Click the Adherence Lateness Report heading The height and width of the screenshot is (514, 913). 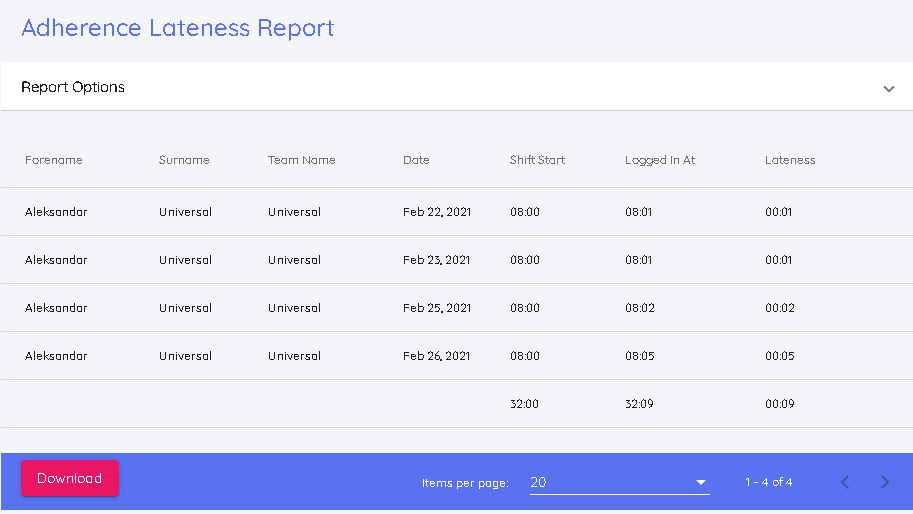tap(178, 28)
